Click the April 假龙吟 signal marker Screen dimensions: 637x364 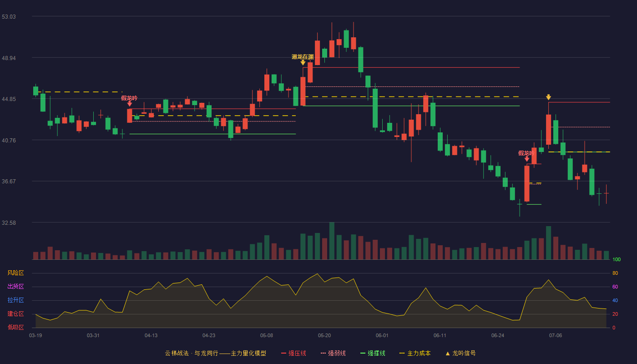tap(130, 104)
